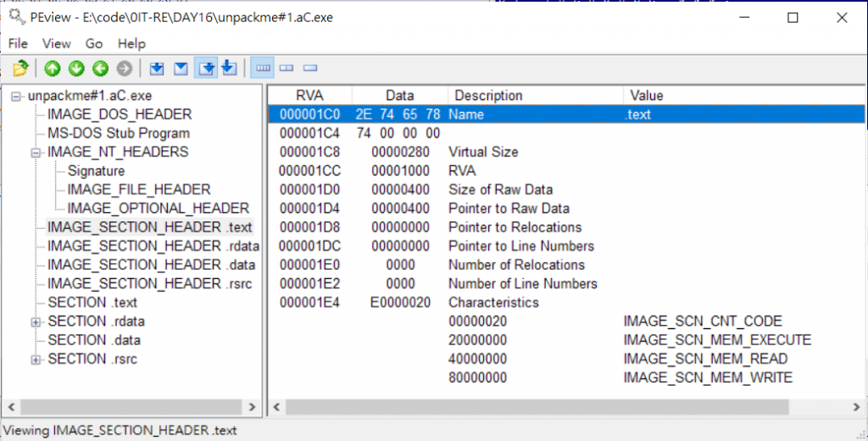This screenshot has height=441, width=868.
Task: Select IMAGE_FILE_HEADER tree item
Action: [139, 189]
